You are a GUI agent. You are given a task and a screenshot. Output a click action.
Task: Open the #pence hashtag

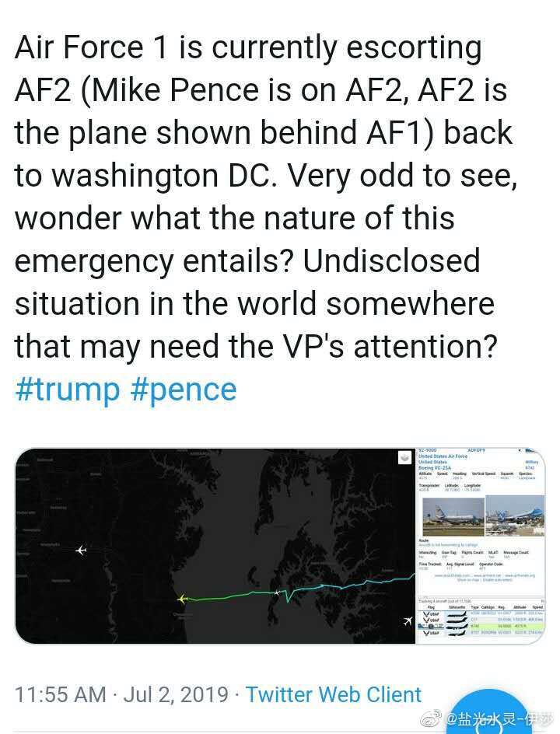click(x=184, y=390)
